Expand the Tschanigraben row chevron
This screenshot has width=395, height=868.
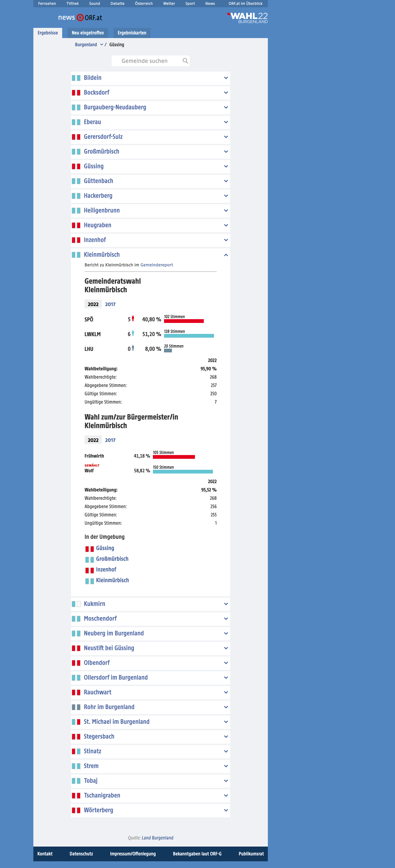(226, 796)
